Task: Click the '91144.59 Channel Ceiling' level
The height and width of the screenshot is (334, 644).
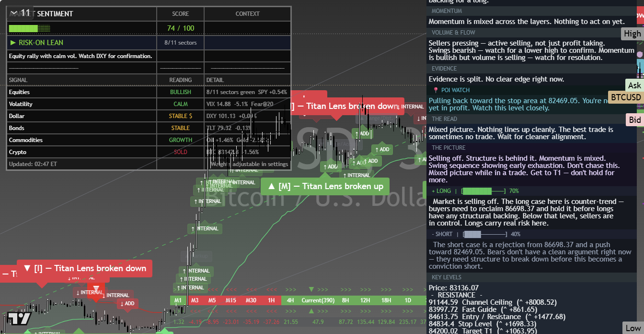Action: 493,302
